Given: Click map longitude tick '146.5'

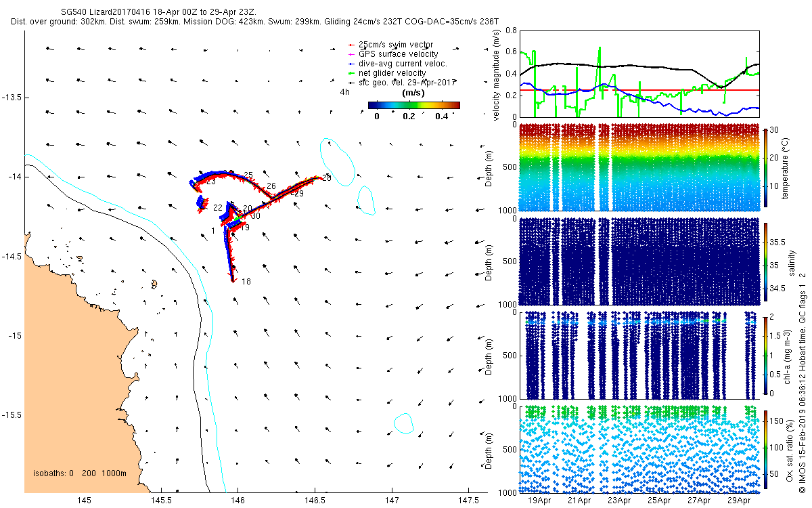Looking at the screenshot, I should (x=315, y=501).
